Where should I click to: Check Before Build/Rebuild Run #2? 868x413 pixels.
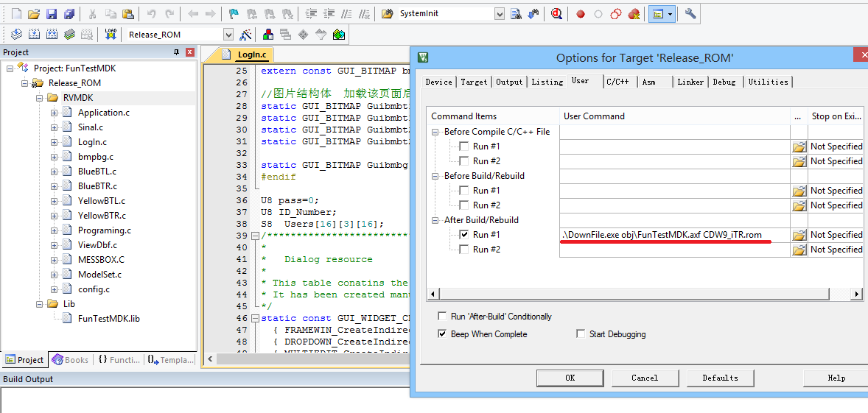pyautogui.click(x=463, y=205)
